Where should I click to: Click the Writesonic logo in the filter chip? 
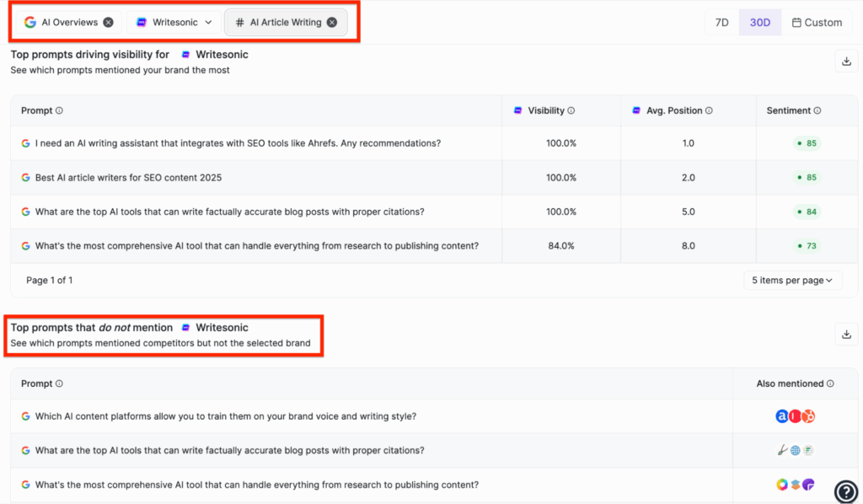point(140,22)
